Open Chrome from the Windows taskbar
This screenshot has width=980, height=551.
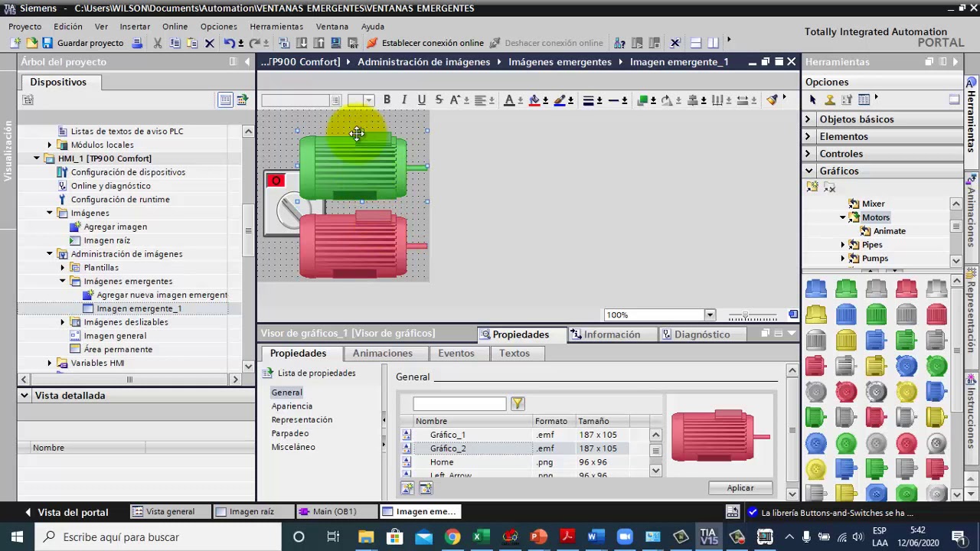tap(452, 536)
